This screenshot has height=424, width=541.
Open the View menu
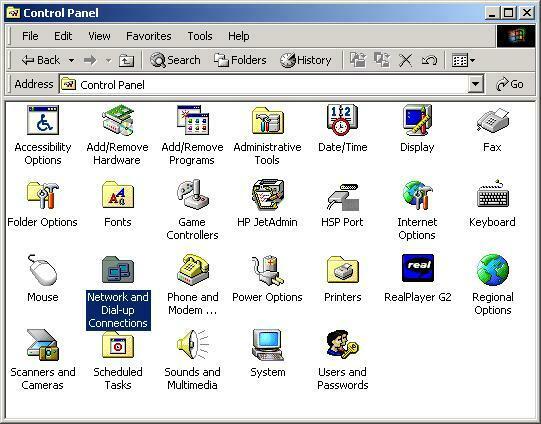click(99, 36)
